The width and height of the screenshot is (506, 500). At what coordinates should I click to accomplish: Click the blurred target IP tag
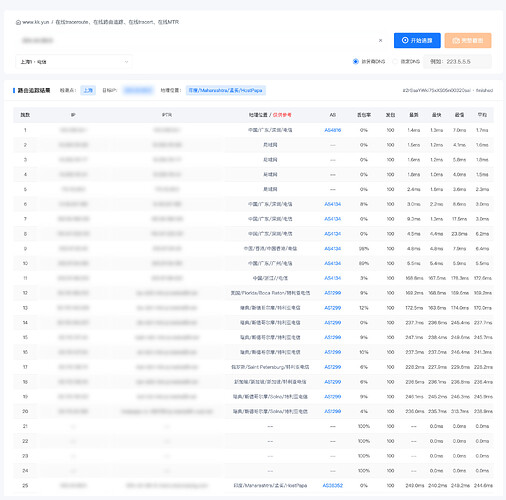click(138, 90)
